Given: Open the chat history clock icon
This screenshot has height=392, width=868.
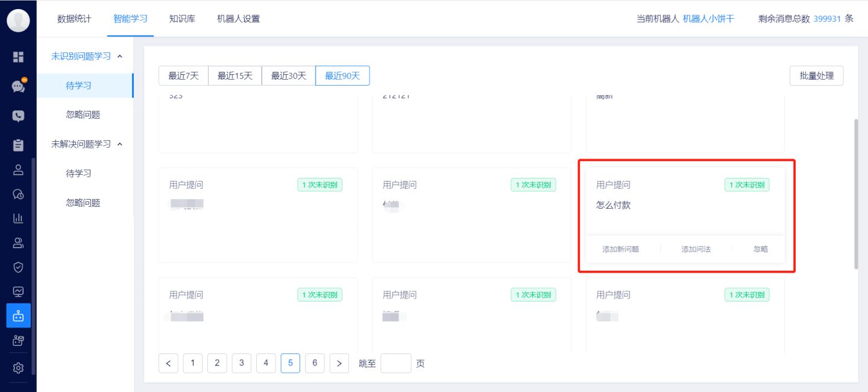Looking at the screenshot, I should coord(18,194).
